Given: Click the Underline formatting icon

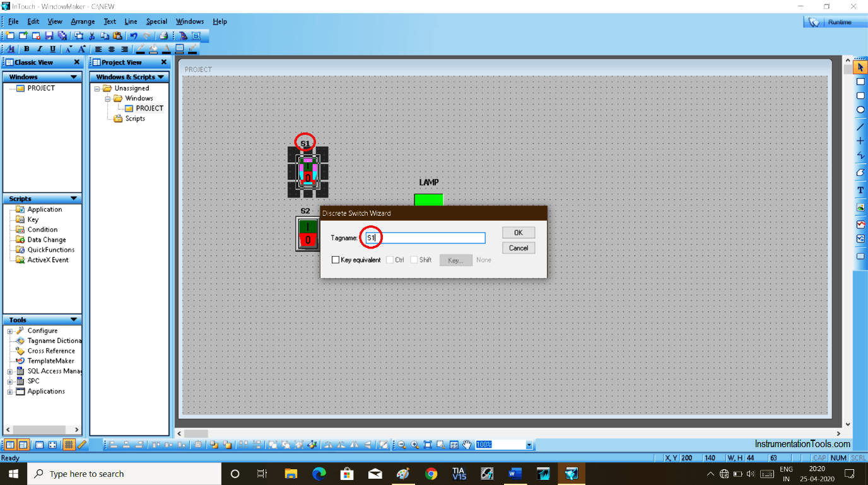Looking at the screenshot, I should 53,49.
